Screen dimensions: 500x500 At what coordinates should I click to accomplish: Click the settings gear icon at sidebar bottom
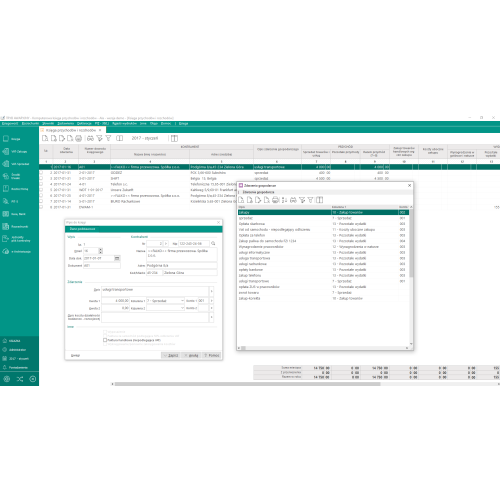pyautogui.click(x=7, y=379)
